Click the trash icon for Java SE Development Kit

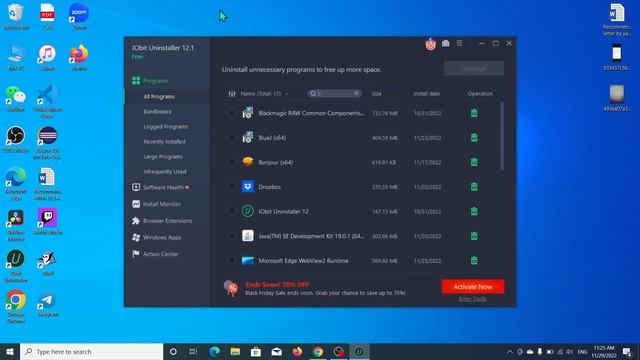point(474,236)
